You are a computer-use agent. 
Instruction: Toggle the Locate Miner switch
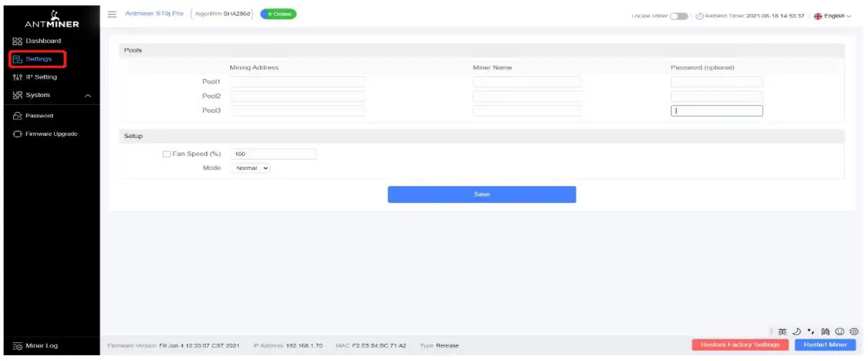point(680,17)
